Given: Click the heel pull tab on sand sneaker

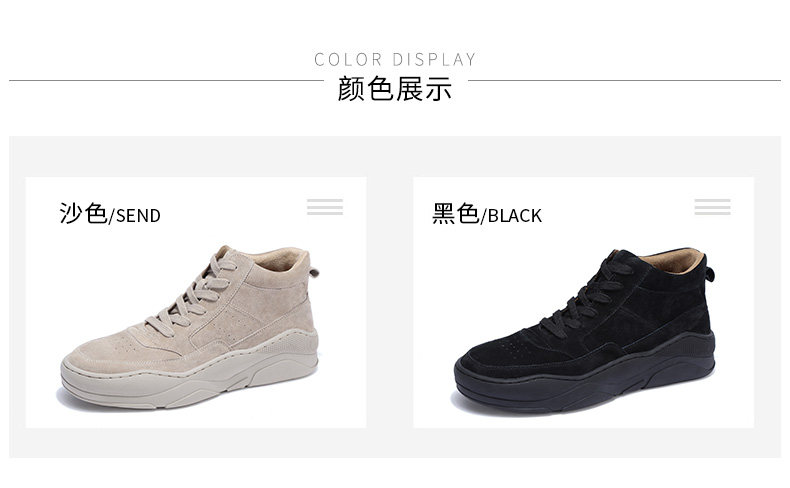Looking at the screenshot, I should 314,272.
